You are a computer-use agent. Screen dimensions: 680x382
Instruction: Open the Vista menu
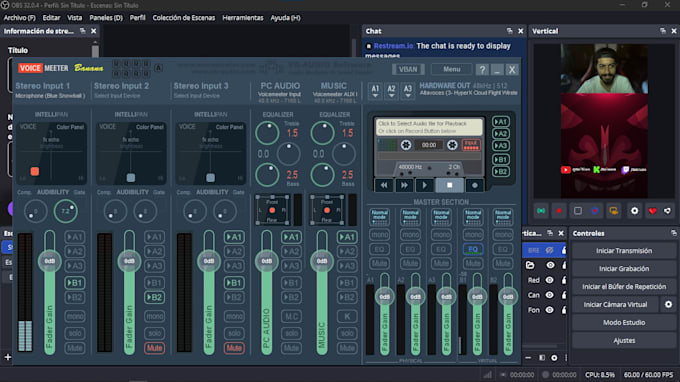[x=75, y=18]
